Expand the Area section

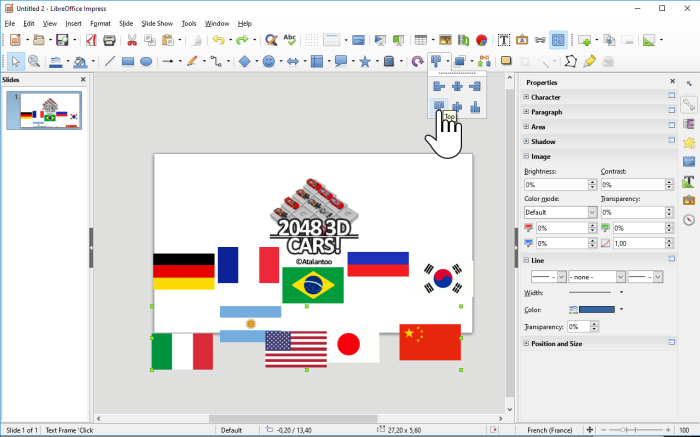pos(526,126)
